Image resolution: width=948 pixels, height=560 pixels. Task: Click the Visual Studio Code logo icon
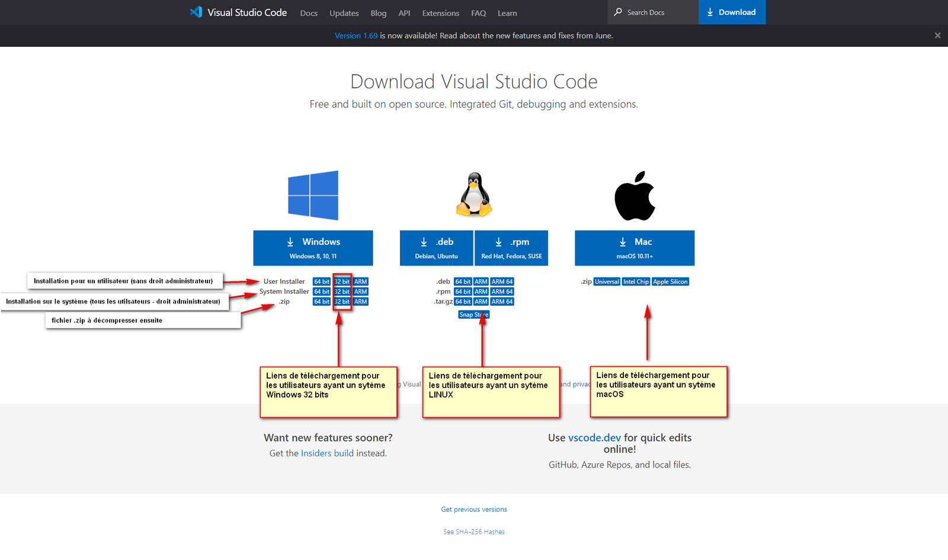click(196, 12)
